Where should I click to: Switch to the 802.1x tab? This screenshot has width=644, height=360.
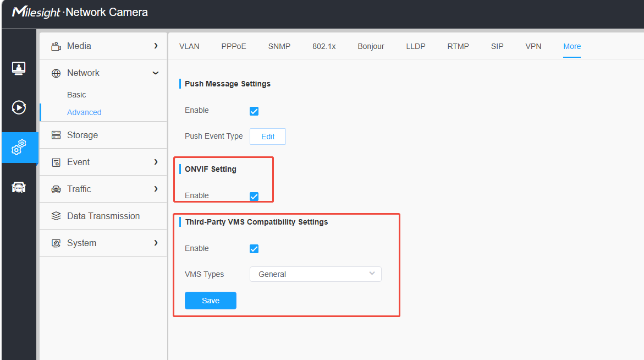click(324, 46)
